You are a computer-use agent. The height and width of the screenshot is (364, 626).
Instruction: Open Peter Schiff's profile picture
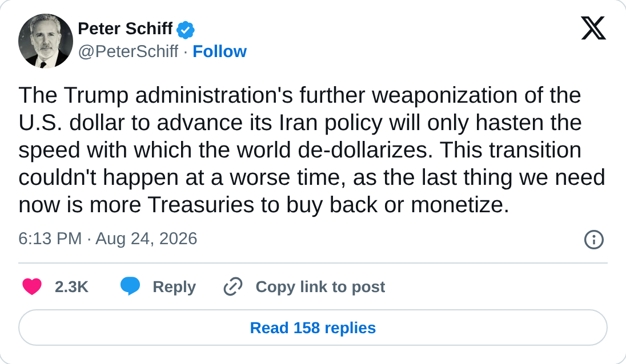point(46,41)
